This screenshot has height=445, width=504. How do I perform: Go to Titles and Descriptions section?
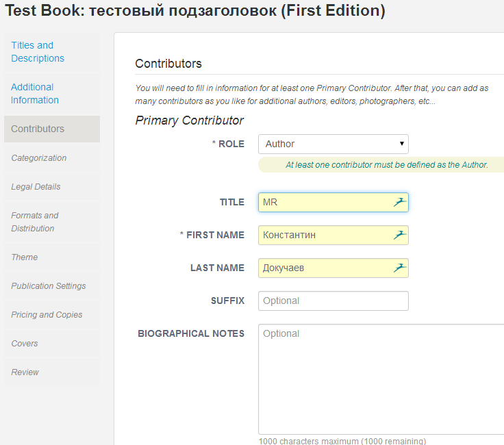tap(52, 52)
